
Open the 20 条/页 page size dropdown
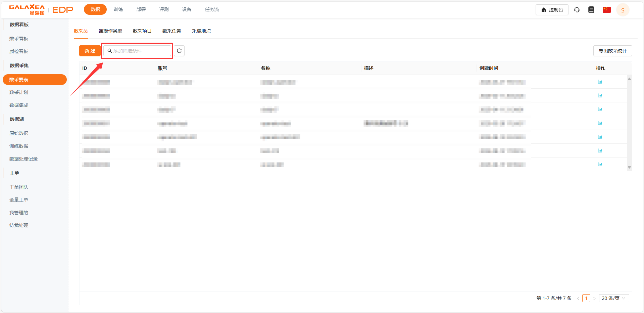pos(613,298)
